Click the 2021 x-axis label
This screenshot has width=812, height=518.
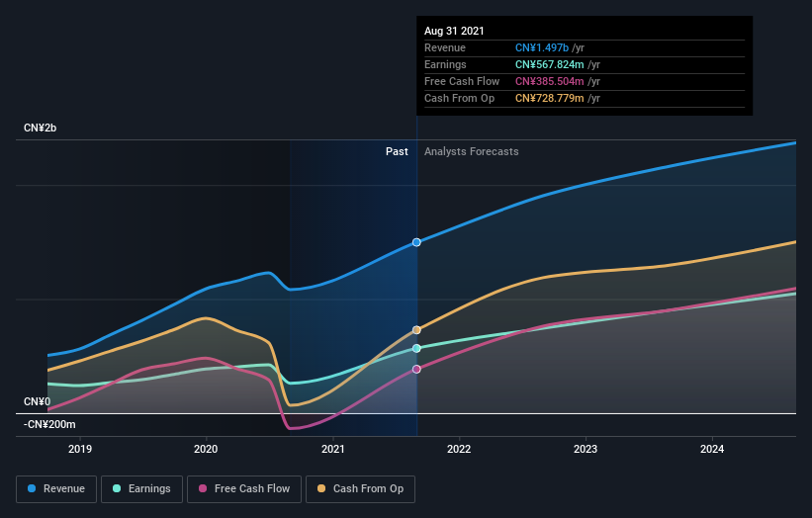point(332,449)
